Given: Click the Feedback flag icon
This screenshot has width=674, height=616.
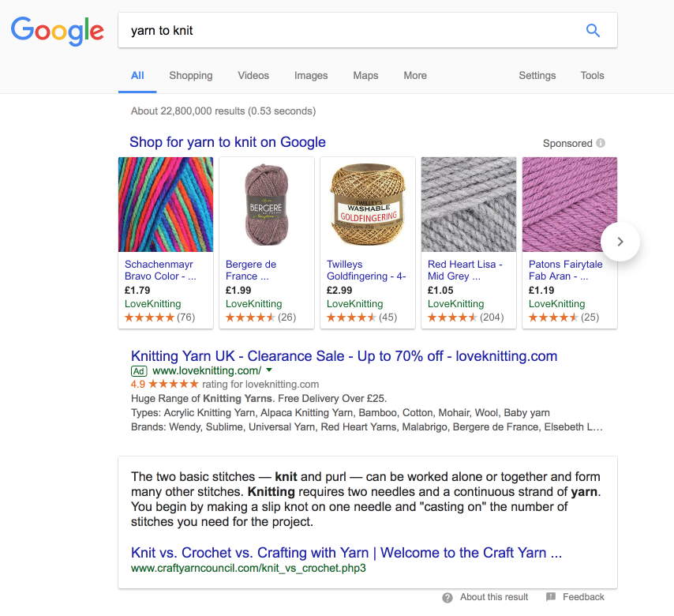Looking at the screenshot, I should tap(551, 596).
